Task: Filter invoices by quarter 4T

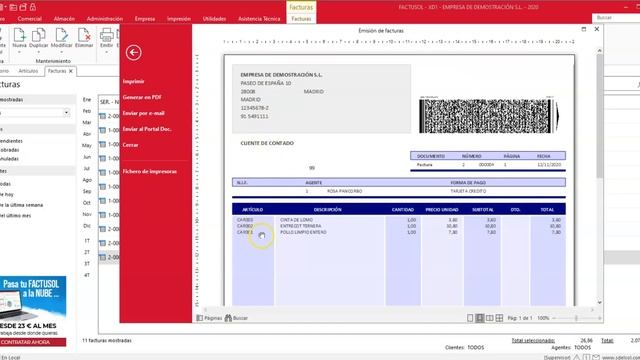Action: pos(87,275)
